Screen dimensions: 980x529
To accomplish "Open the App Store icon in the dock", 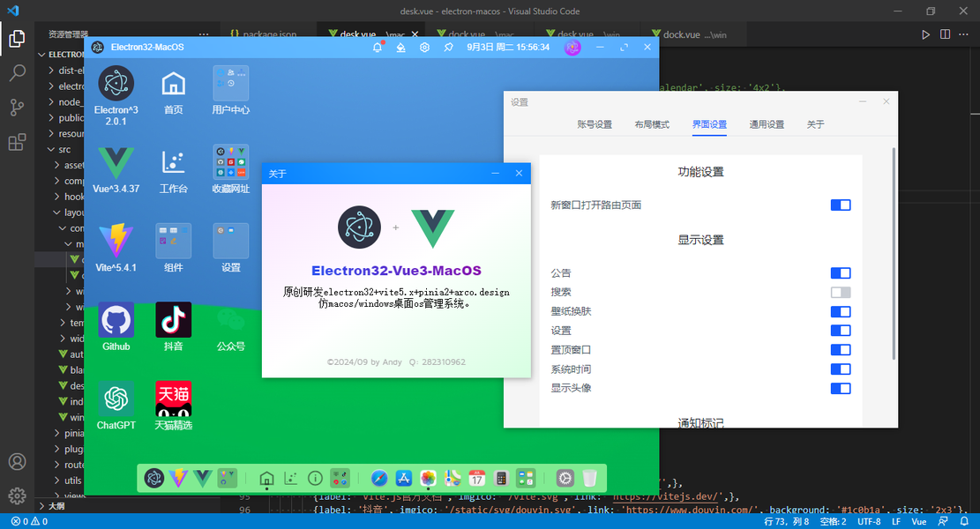I will click(404, 479).
